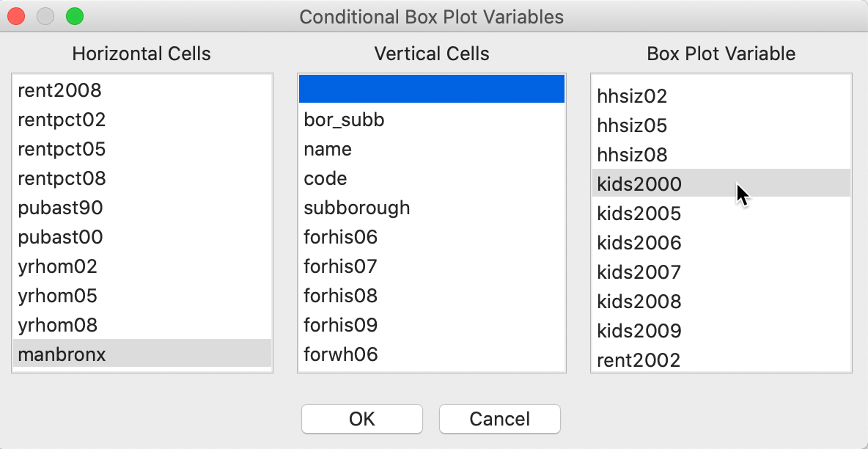Select the blank entry in Vertical Cells
This screenshot has width=868, height=449.
pos(431,89)
